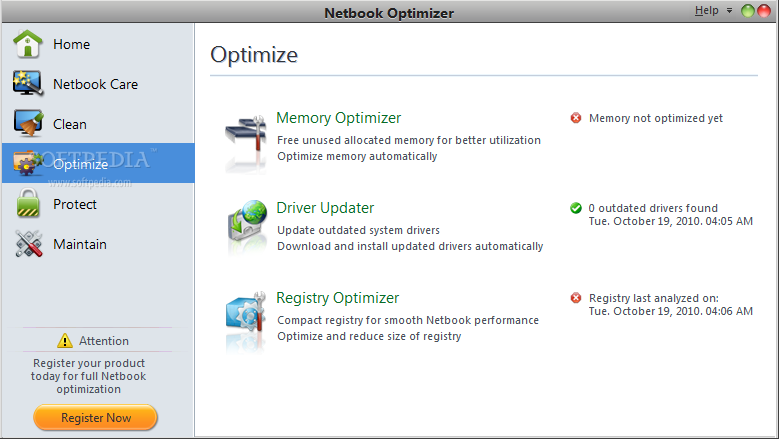
Task: Click 'Compact registry for smooth Netbook performance' text
Action: point(408,320)
